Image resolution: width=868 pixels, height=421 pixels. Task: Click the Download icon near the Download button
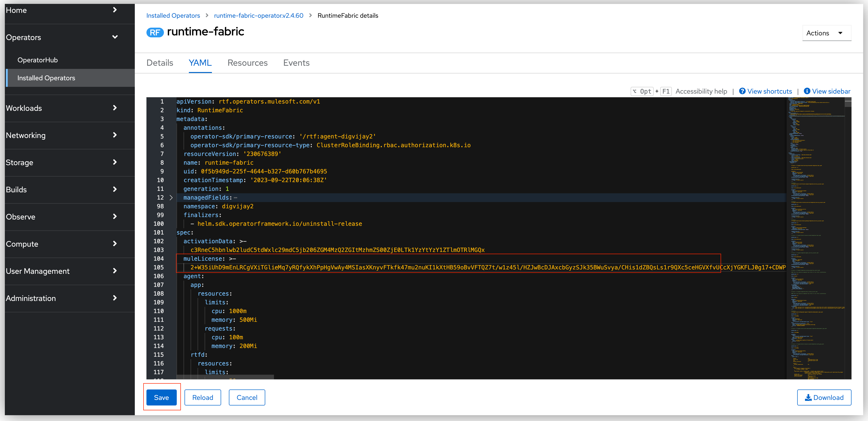point(808,397)
